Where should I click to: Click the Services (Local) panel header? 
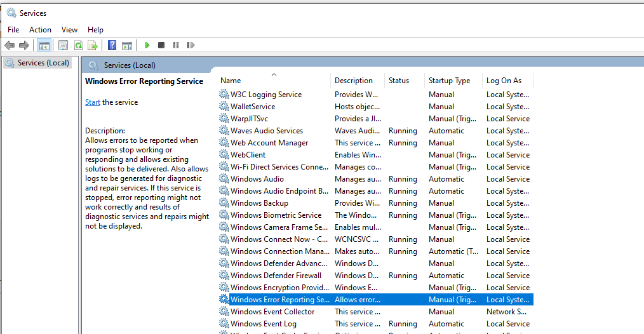click(x=130, y=65)
